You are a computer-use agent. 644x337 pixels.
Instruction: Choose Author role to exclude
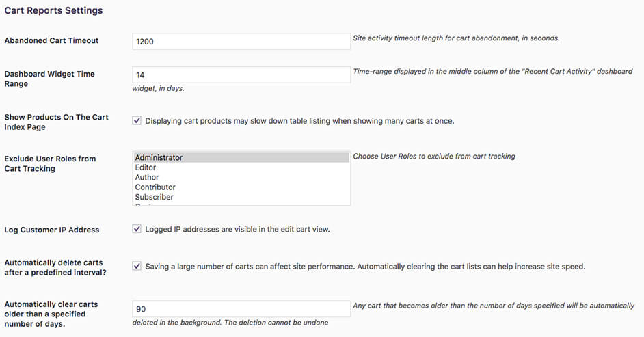241,177
